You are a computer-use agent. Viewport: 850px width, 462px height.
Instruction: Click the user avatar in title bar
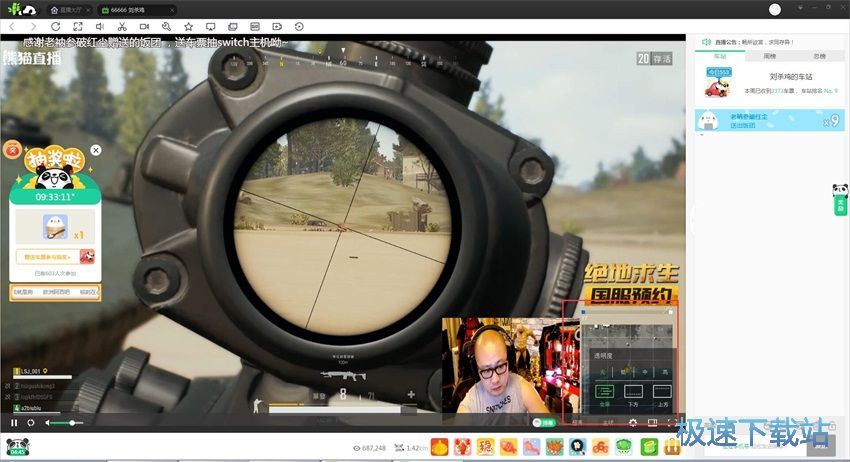(x=775, y=9)
